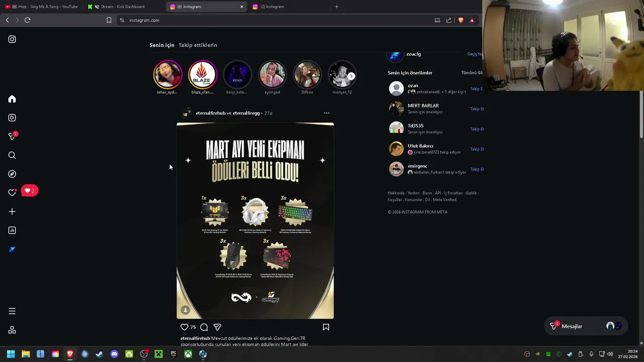Open Search from the sidebar
This screenshot has width=644, height=362.
[x=12, y=155]
